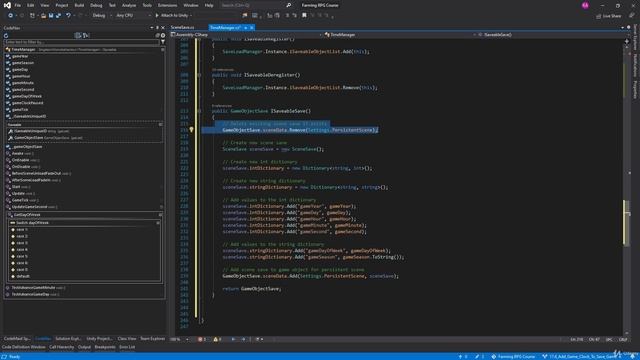640x360 pixels.
Task: Open the Debug configuration dropdown
Action: [101, 16]
